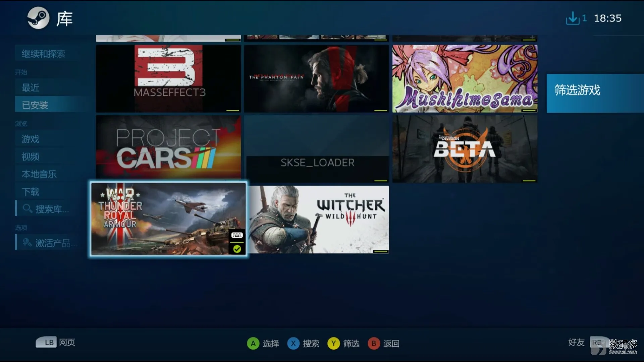Select the War Thunder Royal Armour tile
Screen dimensions: 644x362
[168, 219]
